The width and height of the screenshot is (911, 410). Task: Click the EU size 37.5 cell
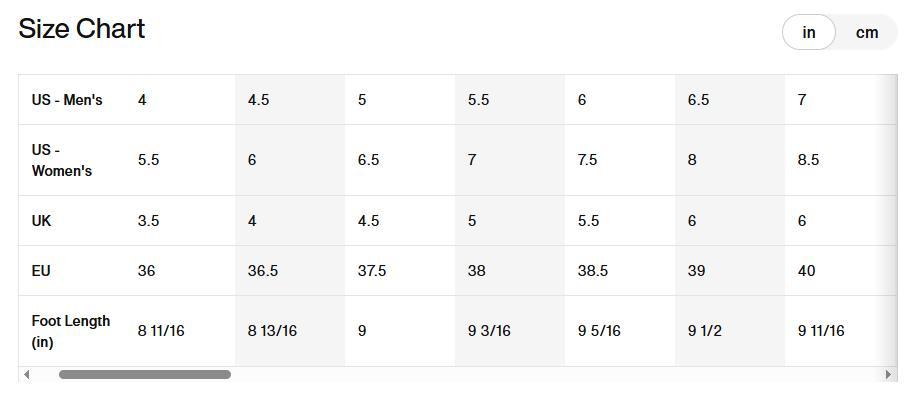[x=372, y=271]
